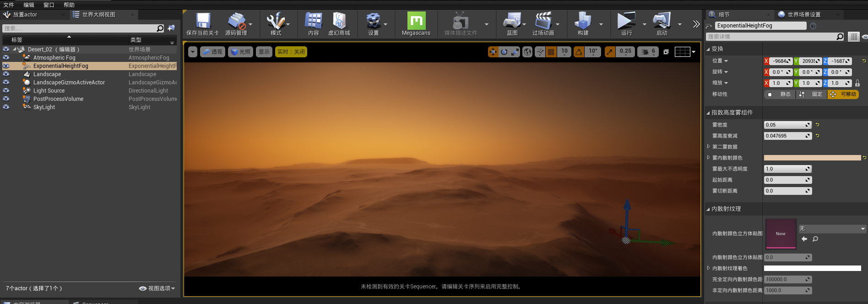
Task: Open the viewport options dropdown arrow
Action: 193,52
